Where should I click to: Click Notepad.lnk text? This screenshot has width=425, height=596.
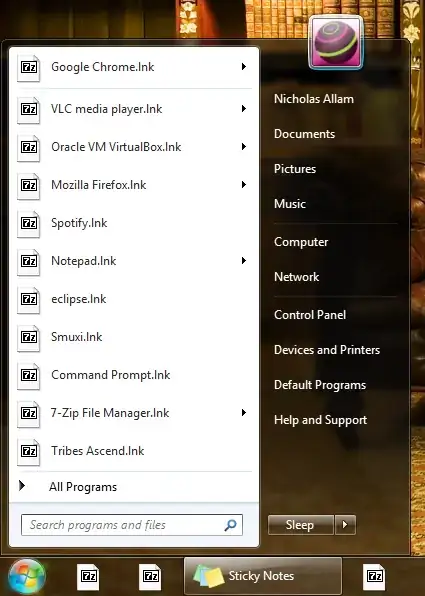[x=84, y=261]
